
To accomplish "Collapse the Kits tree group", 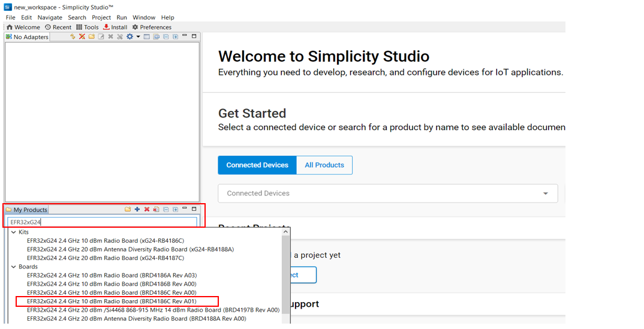I will tap(14, 232).
